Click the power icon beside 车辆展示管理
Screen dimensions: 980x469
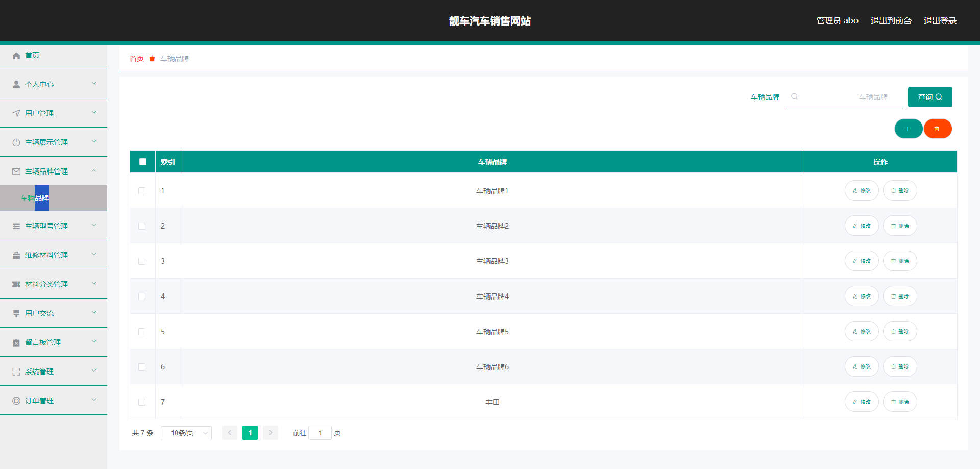click(16, 142)
